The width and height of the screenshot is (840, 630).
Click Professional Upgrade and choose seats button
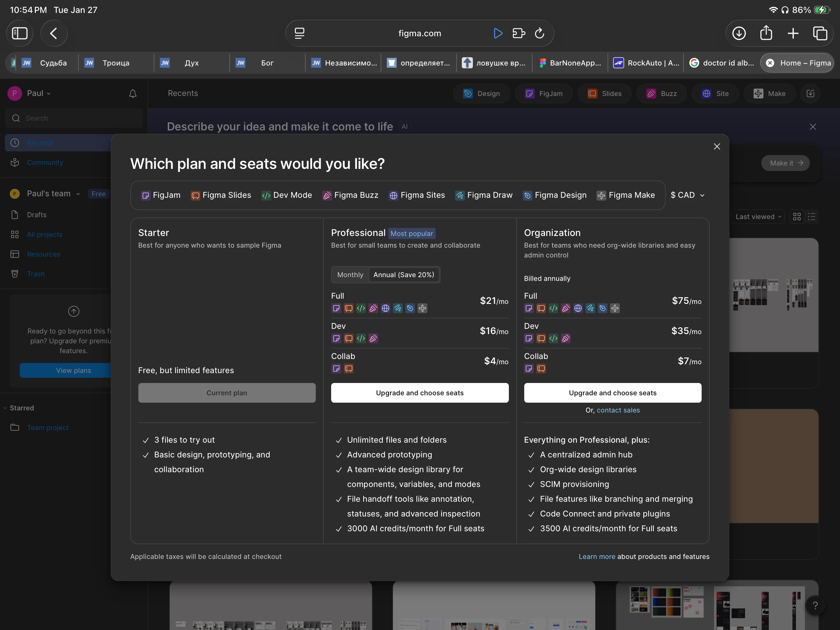(420, 393)
